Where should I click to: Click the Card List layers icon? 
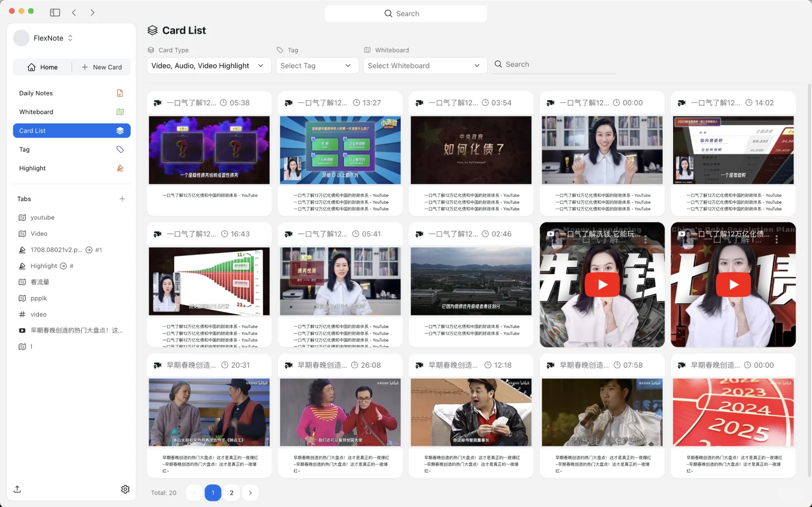(120, 131)
